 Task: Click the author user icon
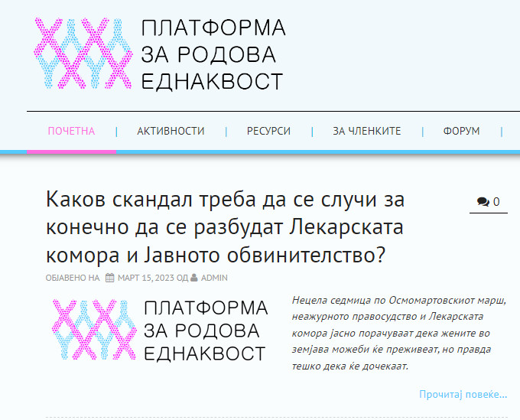[x=194, y=278]
